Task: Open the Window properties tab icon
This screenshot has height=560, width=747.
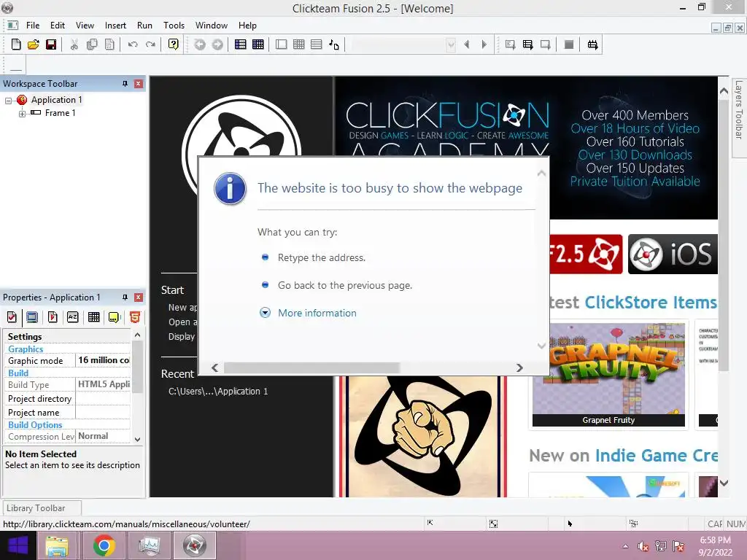Action: coord(32,317)
